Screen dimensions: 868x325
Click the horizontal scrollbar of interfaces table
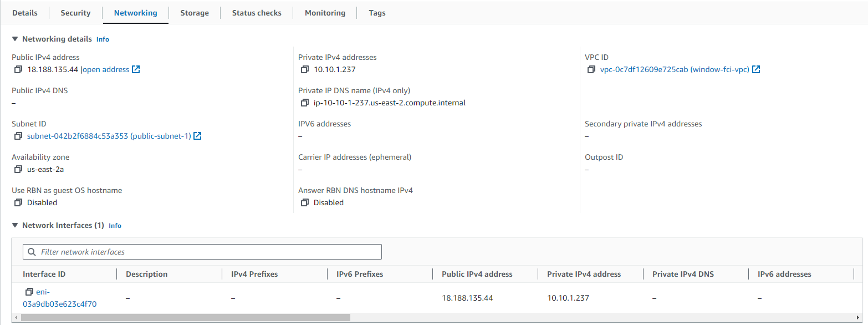[x=186, y=318]
